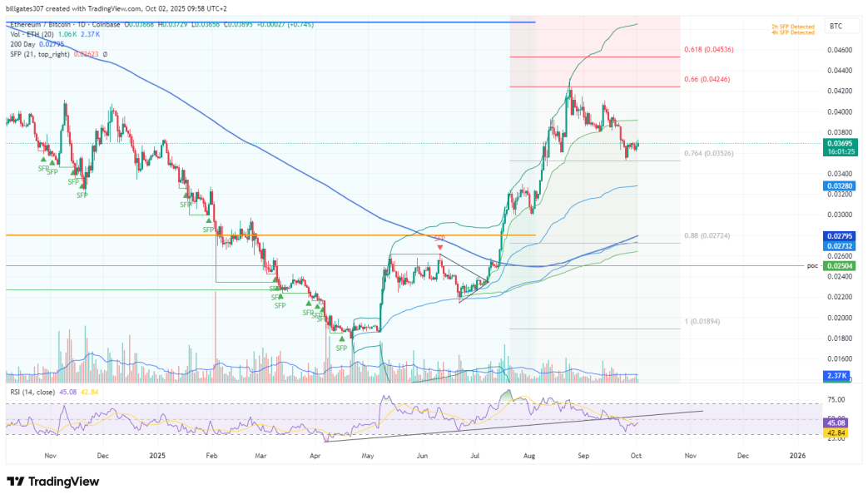
Task: Click the 0.66 (0.04246) Fibonacci level label
Action: click(707, 79)
